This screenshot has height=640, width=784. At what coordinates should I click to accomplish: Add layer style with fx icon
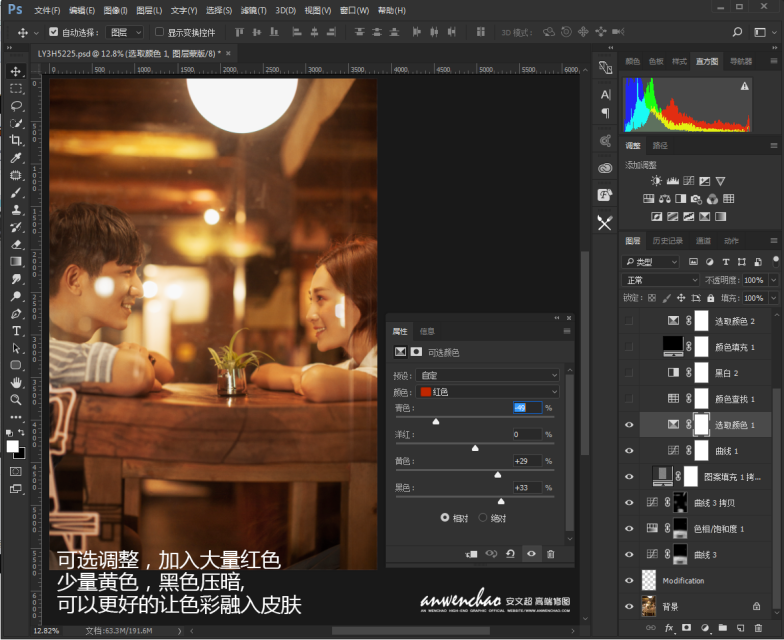coord(668,628)
